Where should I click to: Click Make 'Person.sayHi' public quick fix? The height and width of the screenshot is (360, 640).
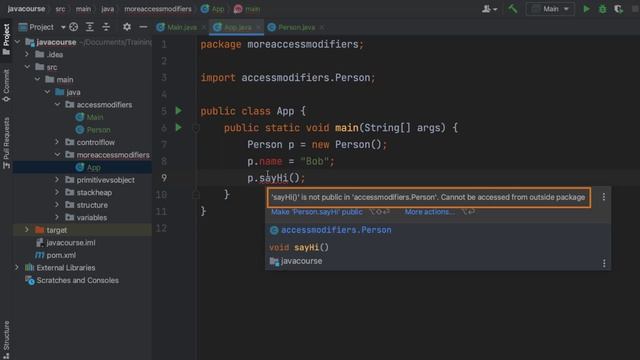(317, 212)
